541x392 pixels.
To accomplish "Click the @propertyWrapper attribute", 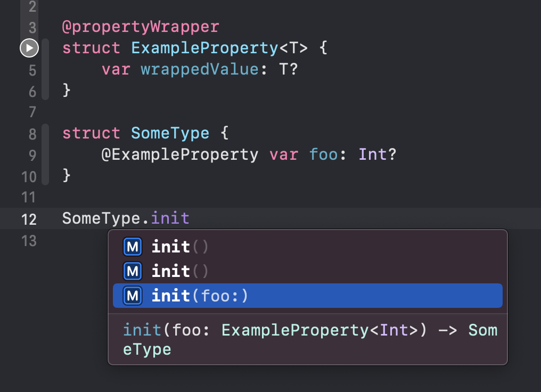I will pyautogui.click(x=140, y=26).
